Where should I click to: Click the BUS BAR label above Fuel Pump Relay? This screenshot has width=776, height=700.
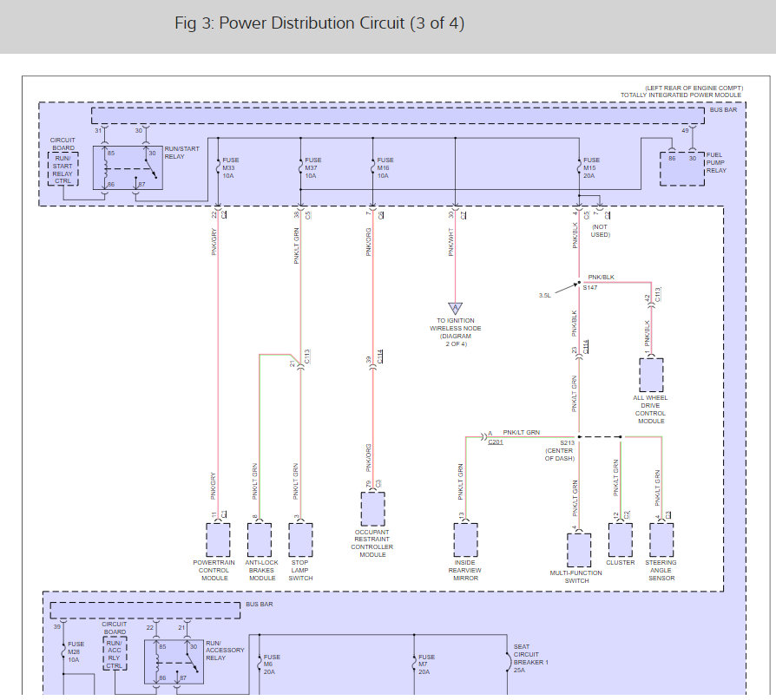pyautogui.click(x=723, y=110)
